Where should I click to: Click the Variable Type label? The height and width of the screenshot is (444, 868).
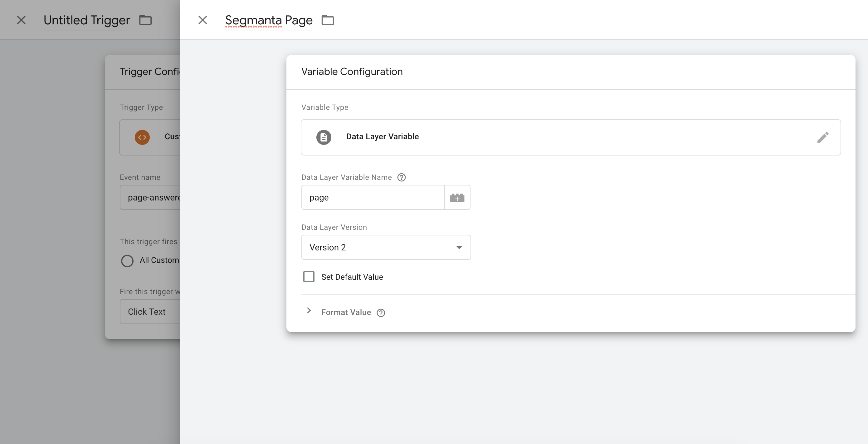point(324,107)
